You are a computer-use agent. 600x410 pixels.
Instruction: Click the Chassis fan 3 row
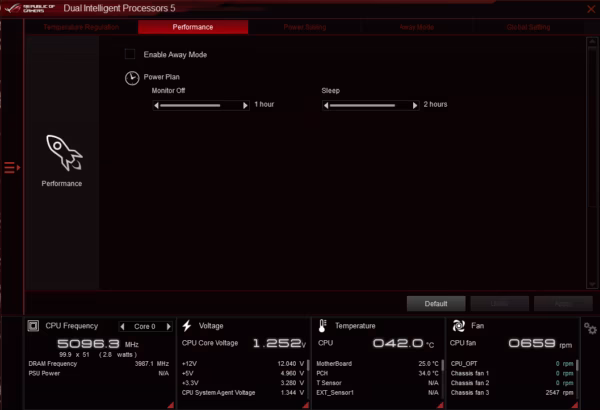pyautogui.click(x=512, y=393)
